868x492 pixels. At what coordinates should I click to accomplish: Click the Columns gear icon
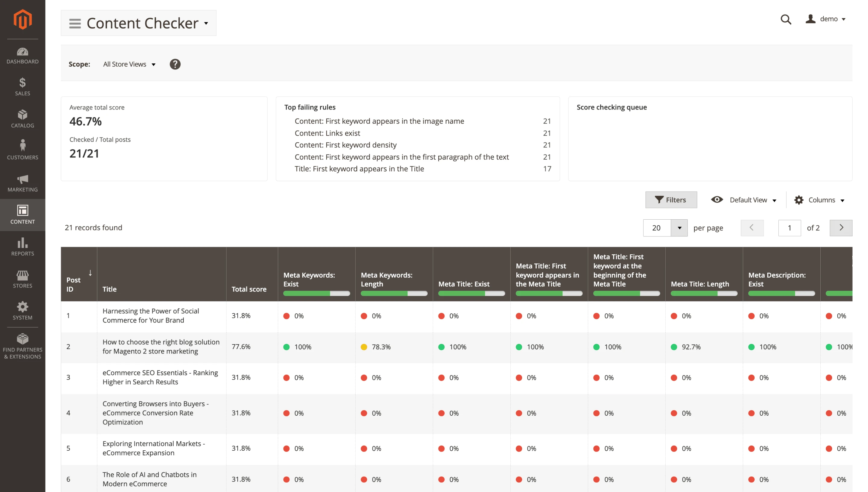(798, 200)
